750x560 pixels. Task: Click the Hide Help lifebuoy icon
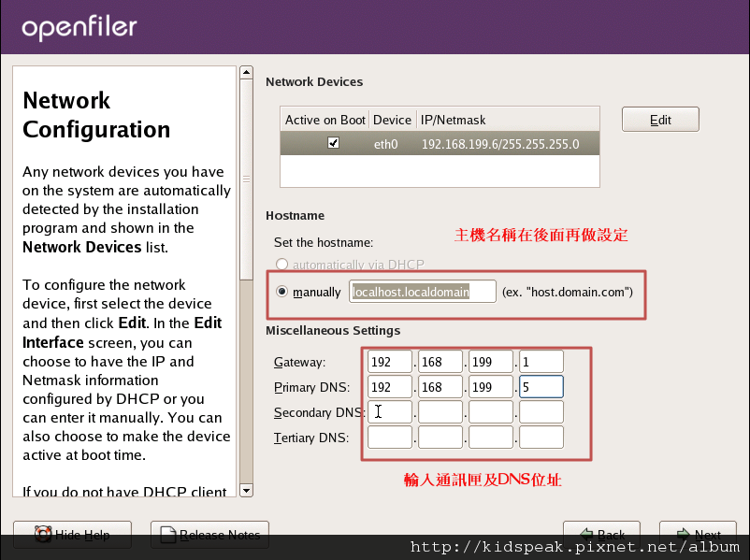43,534
